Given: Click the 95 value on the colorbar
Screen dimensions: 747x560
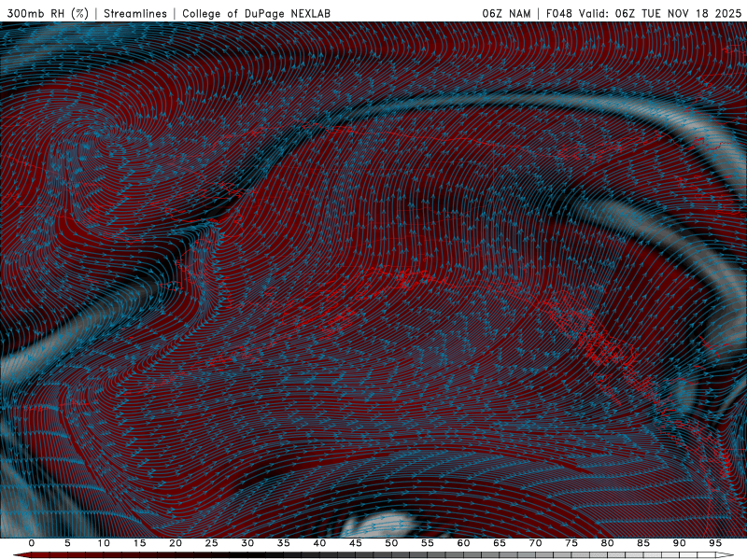Looking at the screenshot, I should pyautogui.click(x=715, y=543).
